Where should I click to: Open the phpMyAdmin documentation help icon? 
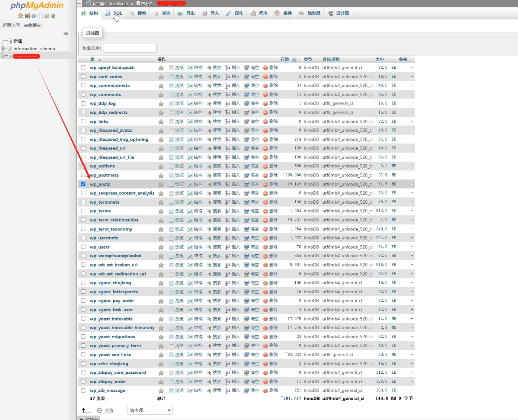(x=34, y=16)
